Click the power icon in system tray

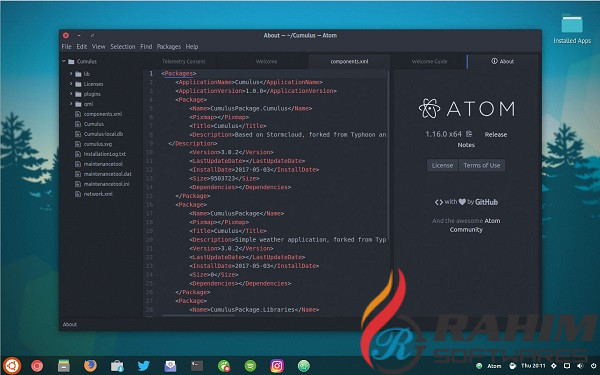click(x=593, y=366)
